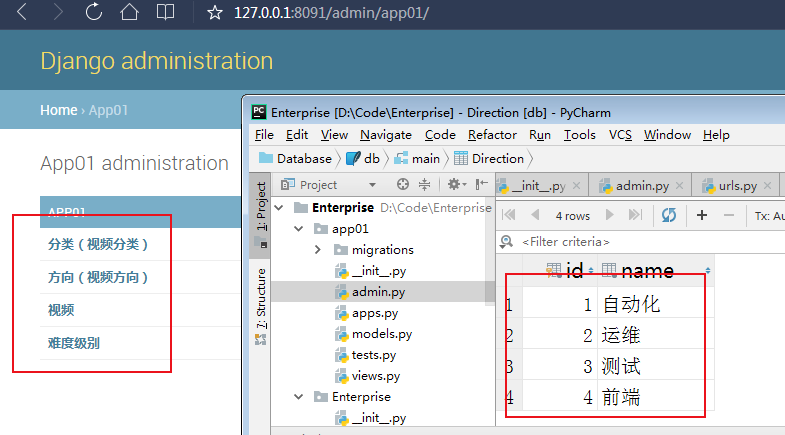Select apps.py in the project tree
This screenshot has height=435, width=785.
366,313
